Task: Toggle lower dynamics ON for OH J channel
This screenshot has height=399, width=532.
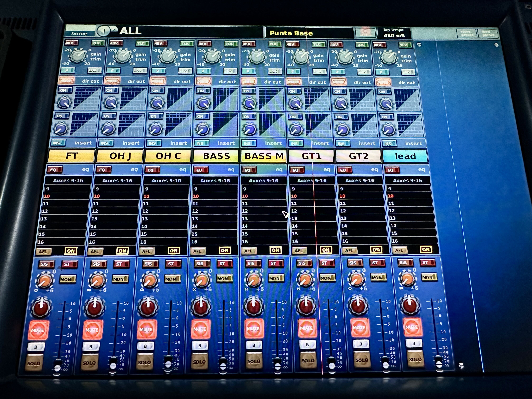Action: 109,116
